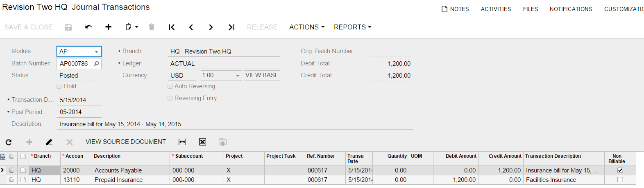Toggle the Auto Reversing checkbox
Screen dimensions: 644x188
170,86
